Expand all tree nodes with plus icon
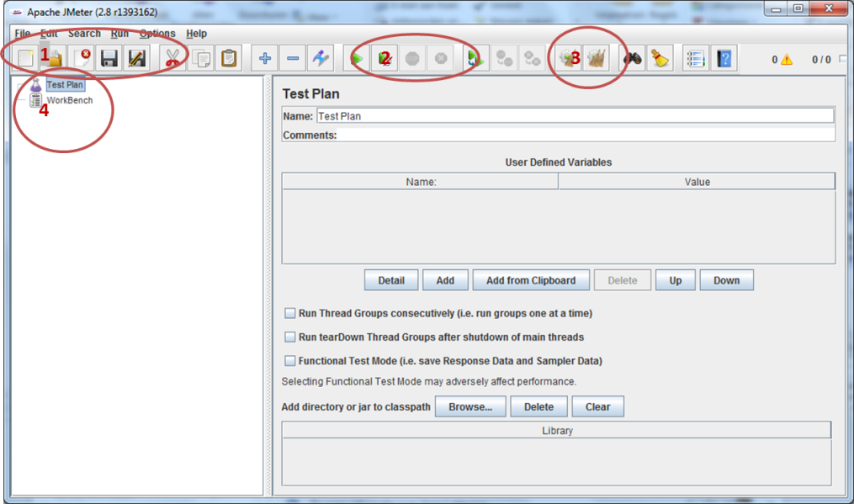 point(265,58)
